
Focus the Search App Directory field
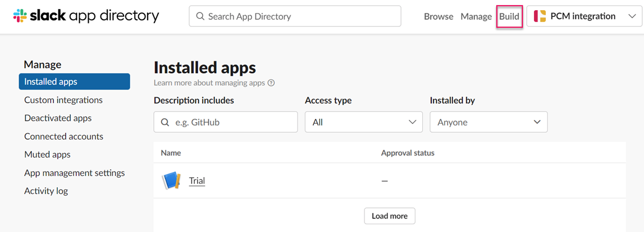click(x=300, y=16)
